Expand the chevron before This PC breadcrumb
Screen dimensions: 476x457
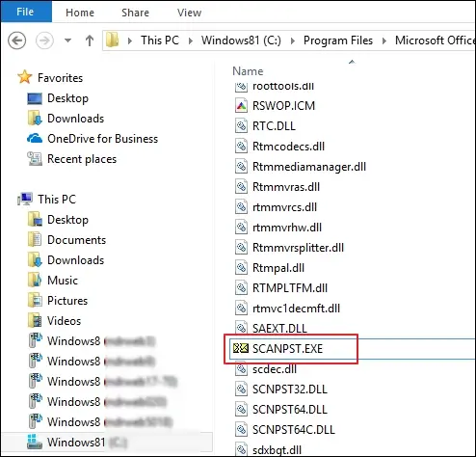[x=130, y=40]
